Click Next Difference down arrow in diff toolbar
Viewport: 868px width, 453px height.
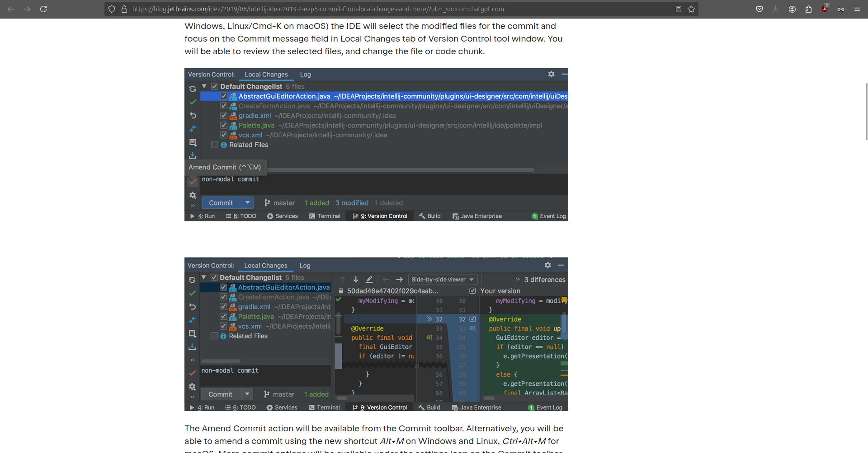point(356,280)
